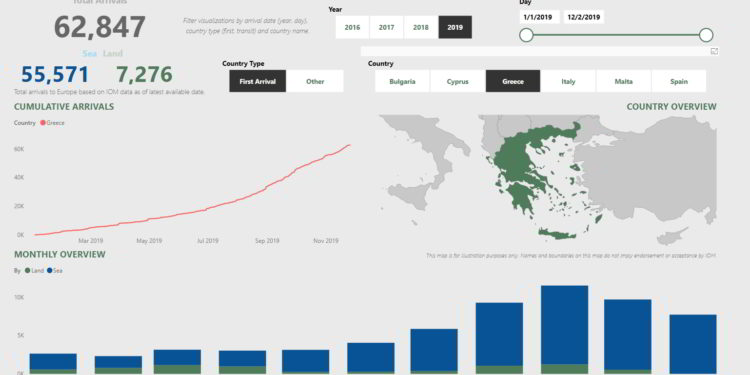This screenshot has height=375, width=750.
Task: Select Italy in the Country slicer
Action: [568, 81]
